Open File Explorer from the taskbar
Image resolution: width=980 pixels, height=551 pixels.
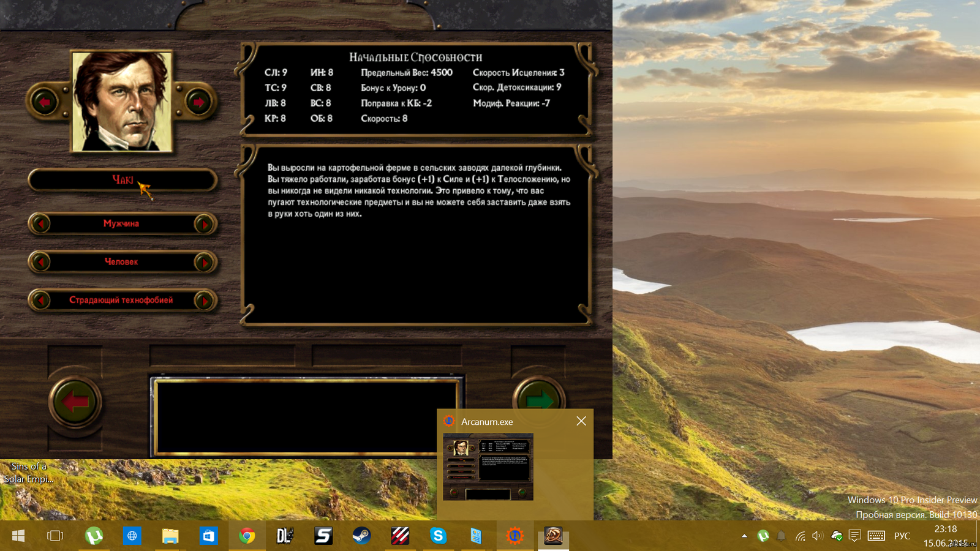pyautogui.click(x=170, y=536)
